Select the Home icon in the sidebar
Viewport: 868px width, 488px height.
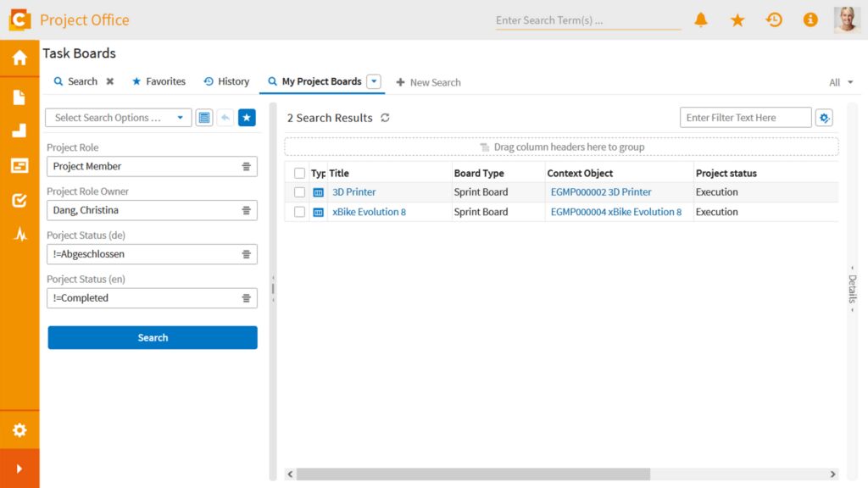click(x=19, y=58)
